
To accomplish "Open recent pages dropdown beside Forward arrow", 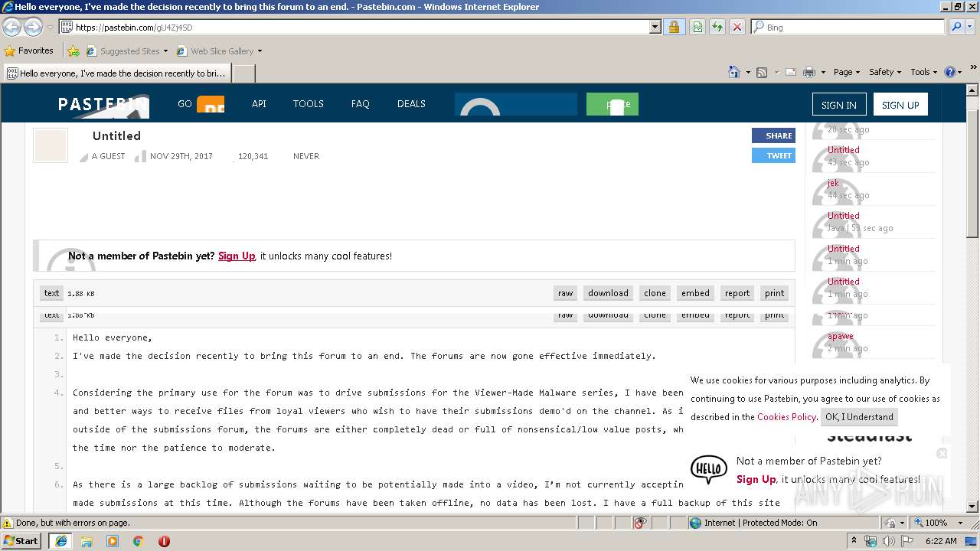I will click(50, 27).
